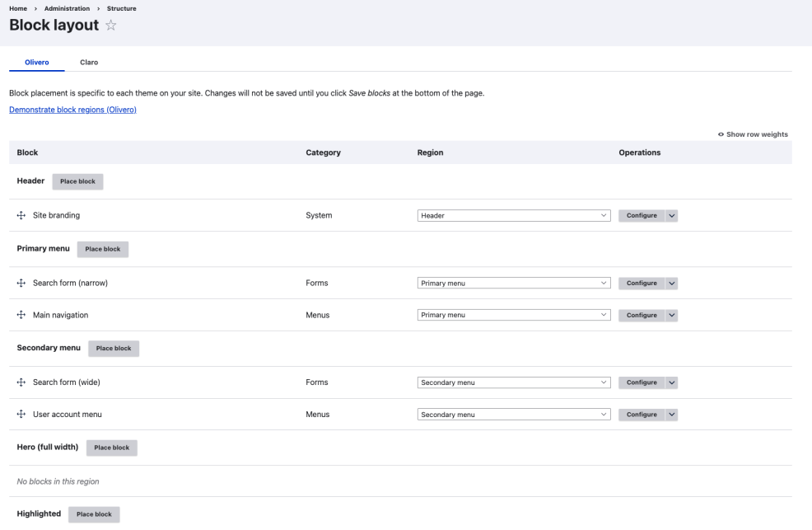Toggle Show row weights
Image resolution: width=812 pixels, height=530 pixels.
[x=753, y=134]
